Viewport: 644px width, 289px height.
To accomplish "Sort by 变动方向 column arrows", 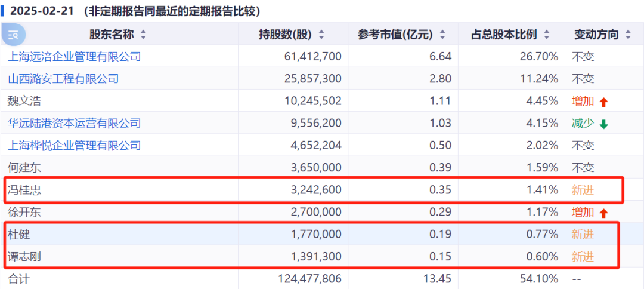I will [628, 35].
